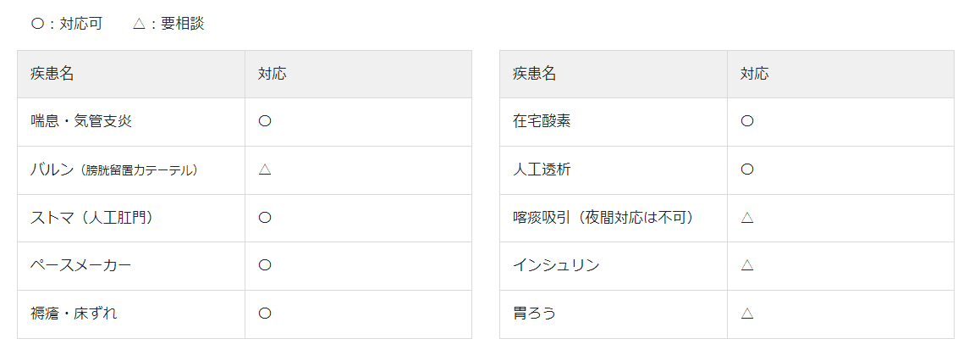Click the triangle mark for 喀痰吸引
Viewport: 980px width, 361px height.
[x=747, y=218]
